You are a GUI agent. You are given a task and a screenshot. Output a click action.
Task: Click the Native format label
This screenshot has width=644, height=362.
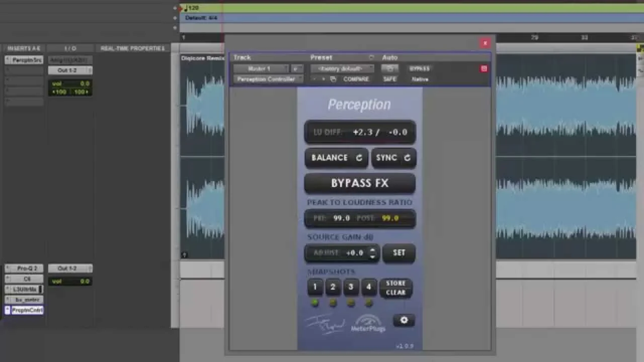tap(420, 79)
